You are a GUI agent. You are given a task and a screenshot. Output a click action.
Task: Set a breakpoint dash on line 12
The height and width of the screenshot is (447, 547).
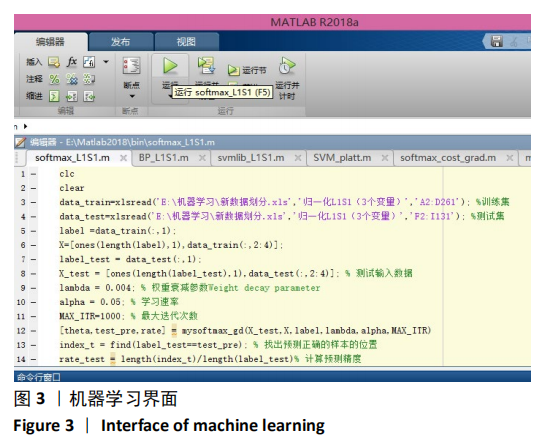click(x=33, y=331)
